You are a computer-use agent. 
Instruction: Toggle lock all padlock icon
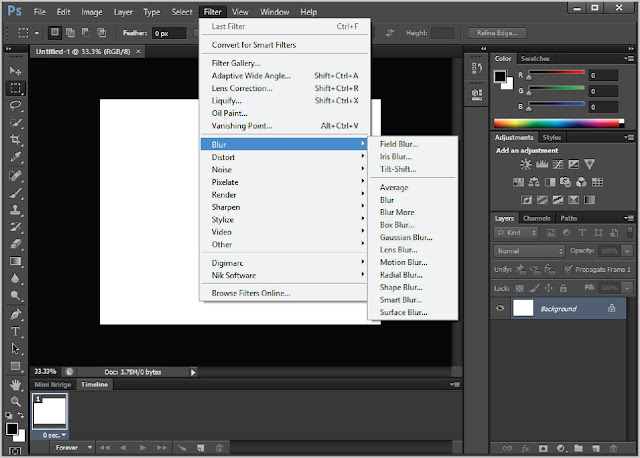pyautogui.click(x=563, y=288)
